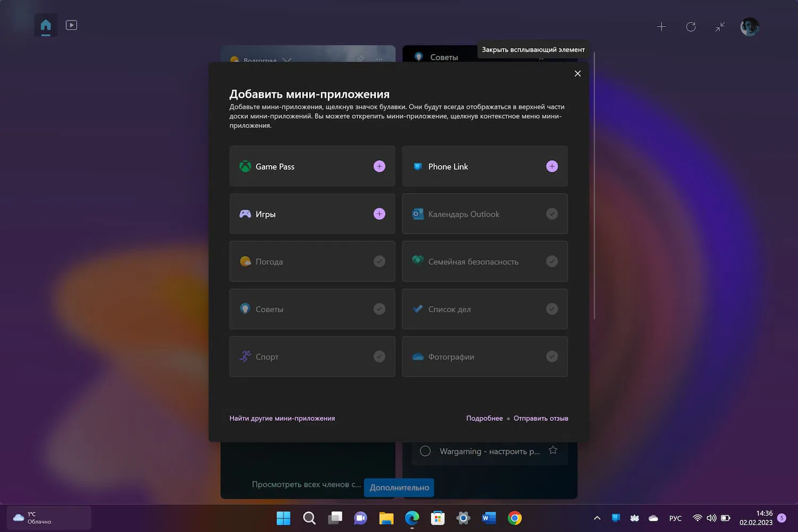Click the Советы pinned checkmark in dialog

pos(379,309)
